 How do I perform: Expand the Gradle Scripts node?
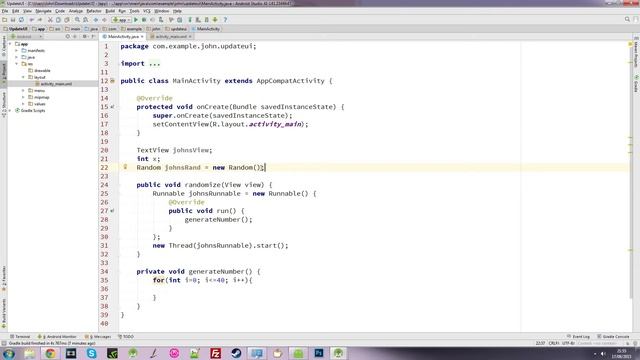tap(10, 111)
